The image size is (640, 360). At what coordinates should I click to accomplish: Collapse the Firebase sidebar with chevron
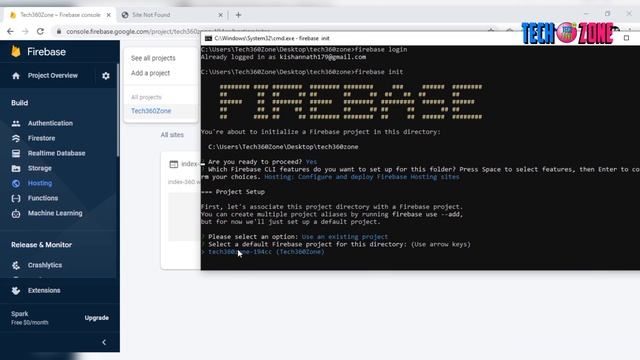(104, 342)
